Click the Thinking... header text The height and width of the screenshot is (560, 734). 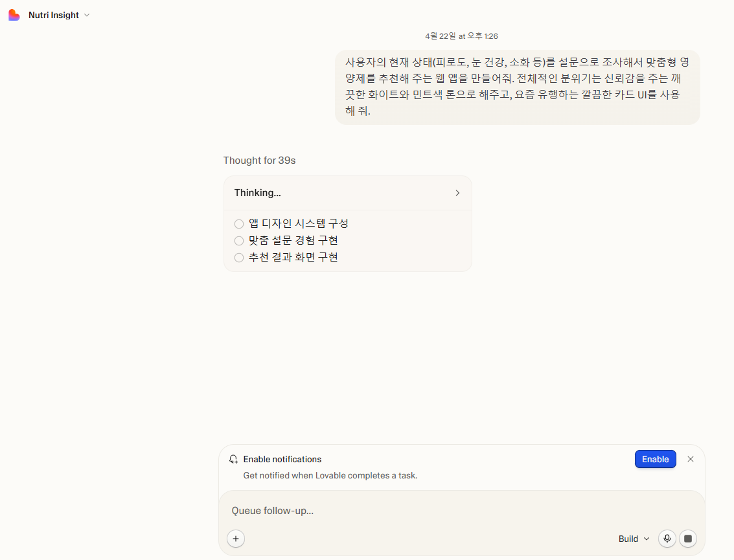coord(257,193)
